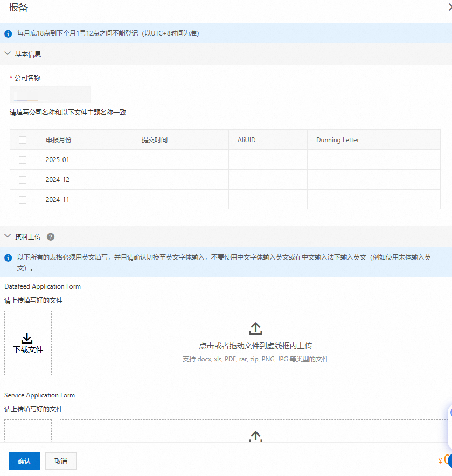Collapse the 基本信息 section
The image size is (452, 476).
coord(8,54)
